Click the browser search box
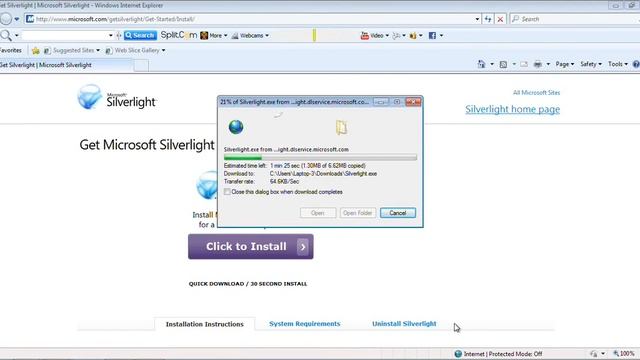Viewport: 640px width, 360px height. 576,19
